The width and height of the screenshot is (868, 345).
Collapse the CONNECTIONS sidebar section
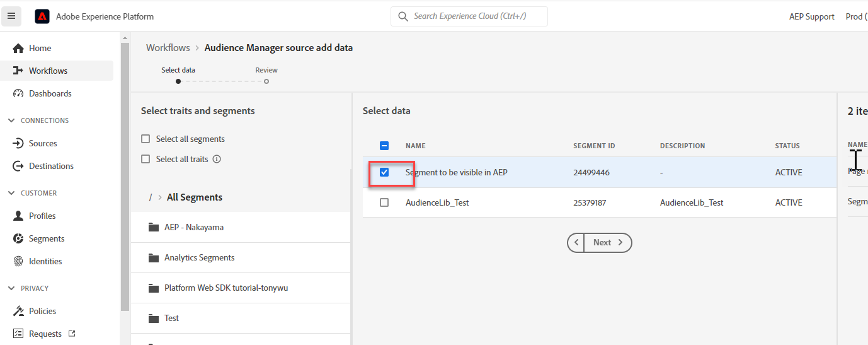(x=11, y=120)
